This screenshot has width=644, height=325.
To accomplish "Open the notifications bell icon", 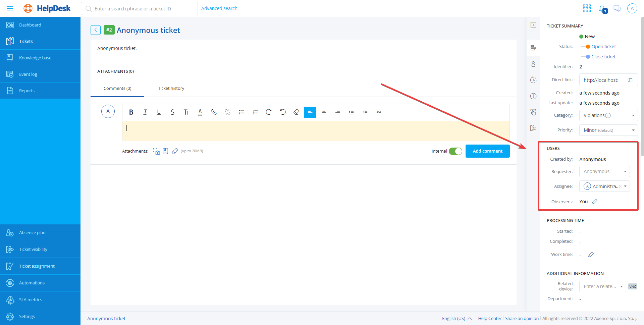I will pyautogui.click(x=602, y=9).
